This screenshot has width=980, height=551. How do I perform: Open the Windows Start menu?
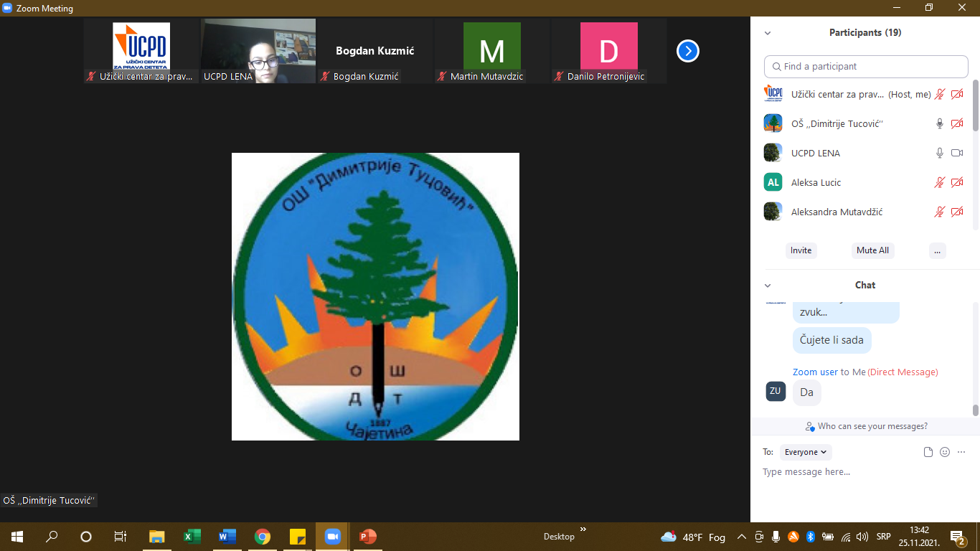click(17, 537)
